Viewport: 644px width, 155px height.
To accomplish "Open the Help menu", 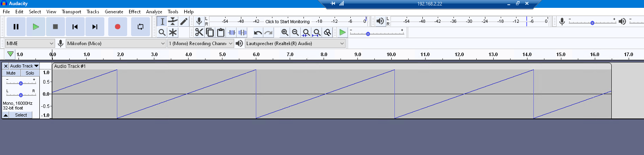I will [x=189, y=12].
